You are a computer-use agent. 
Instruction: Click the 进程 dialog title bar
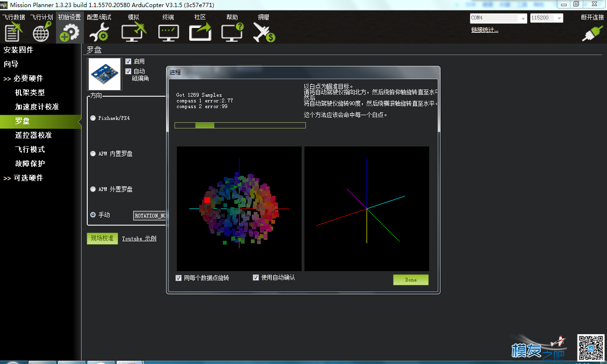tap(303, 72)
